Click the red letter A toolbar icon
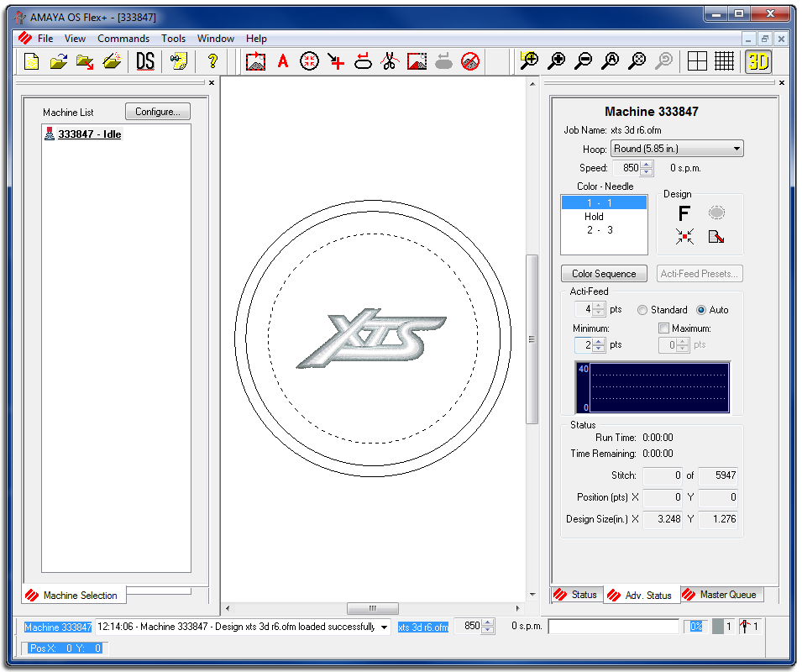Viewport: 802px width, 672px height. coord(283,62)
